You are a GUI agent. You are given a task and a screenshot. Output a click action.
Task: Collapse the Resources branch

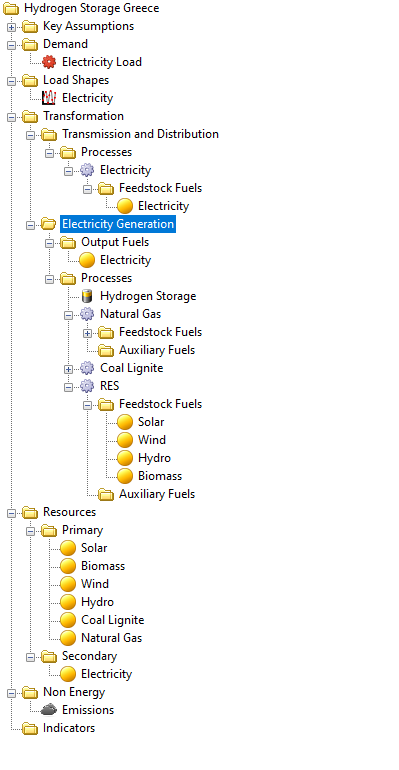pyautogui.click(x=11, y=513)
